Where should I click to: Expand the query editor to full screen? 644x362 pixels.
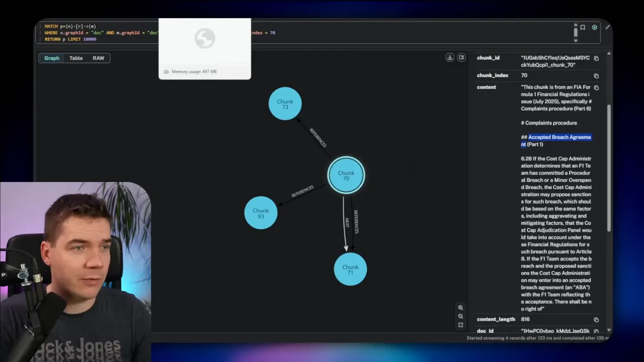pyautogui.click(x=607, y=27)
